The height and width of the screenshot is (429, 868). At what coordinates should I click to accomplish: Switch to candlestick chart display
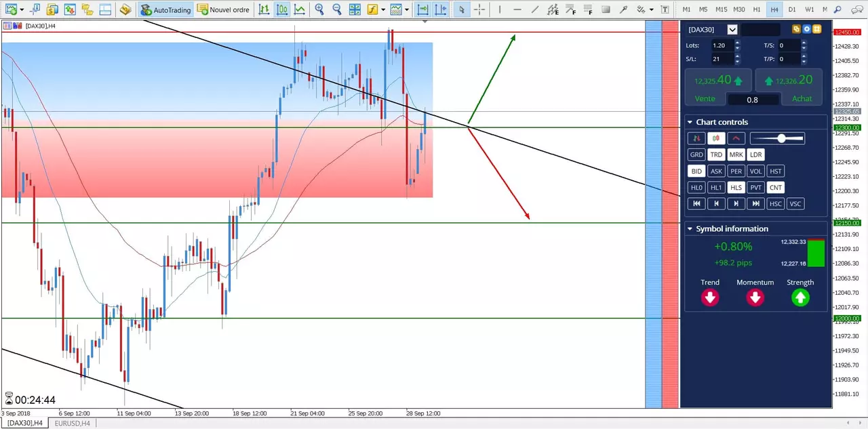(x=281, y=9)
